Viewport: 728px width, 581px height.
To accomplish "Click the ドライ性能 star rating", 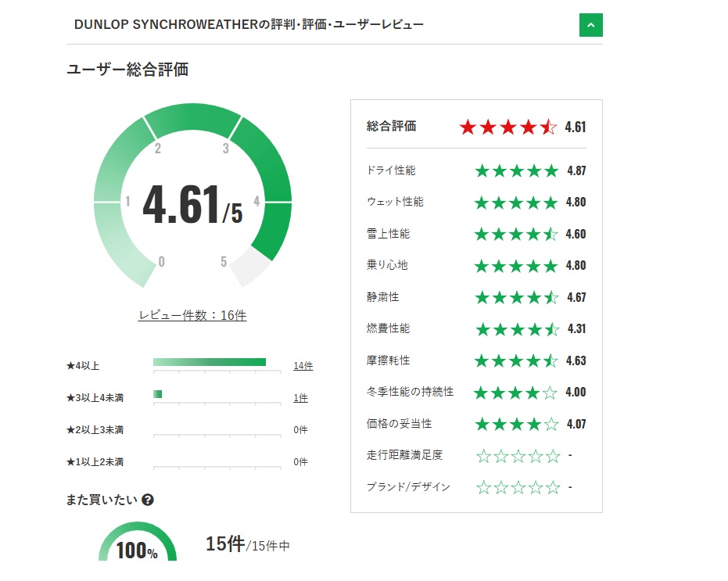I will pyautogui.click(x=517, y=170).
